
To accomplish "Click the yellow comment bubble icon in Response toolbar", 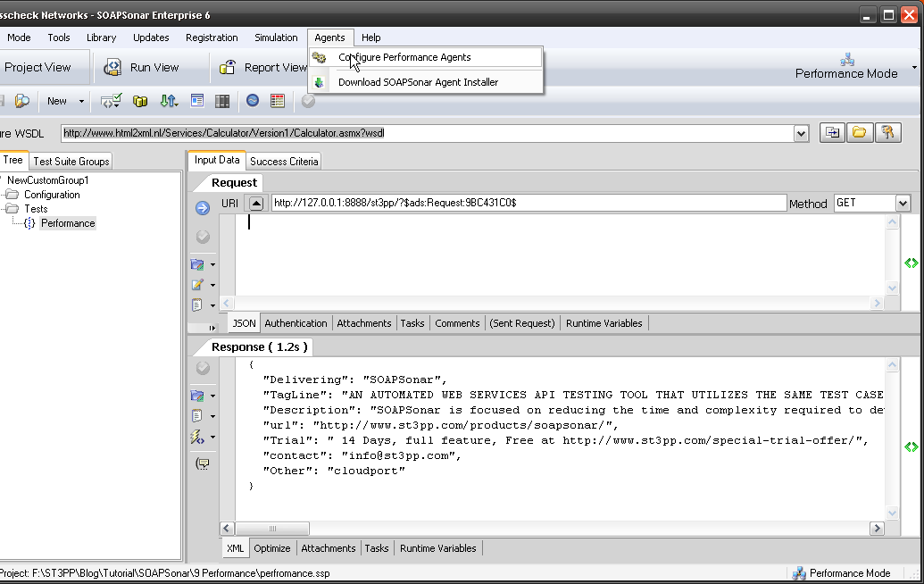I will coord(203,463).
